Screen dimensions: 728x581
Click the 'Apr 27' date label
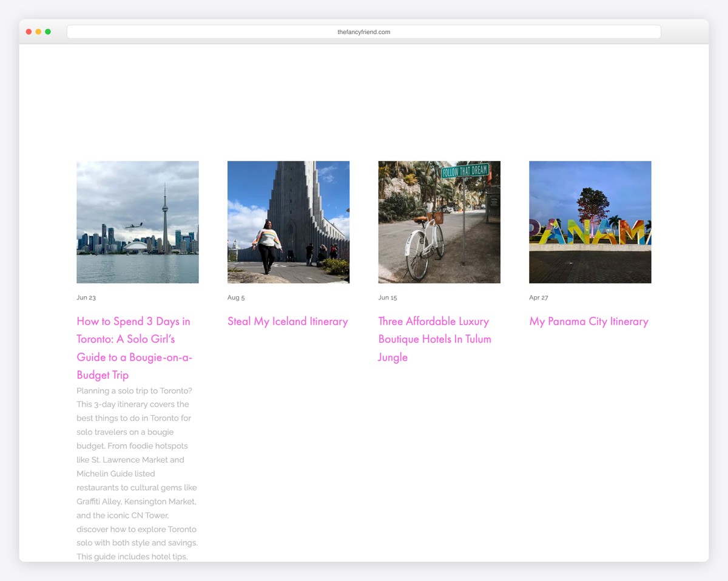pos(539,297)
